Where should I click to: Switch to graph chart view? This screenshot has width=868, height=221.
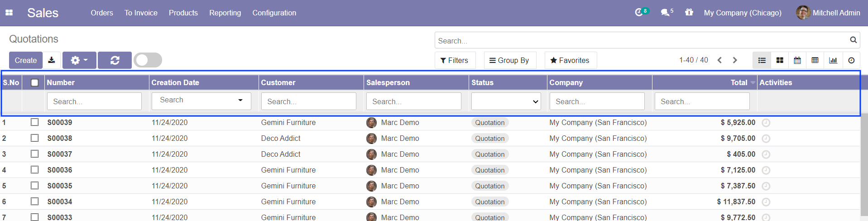coord(833,60)
